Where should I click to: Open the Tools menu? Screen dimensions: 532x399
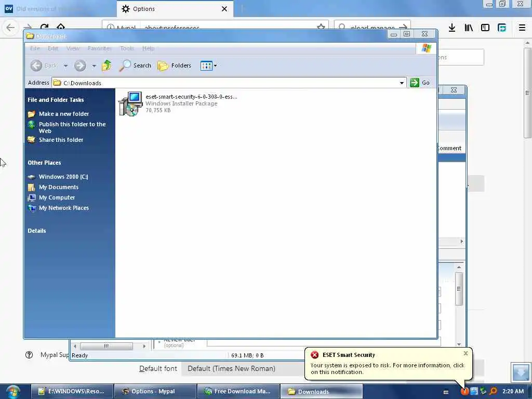(x=127, y=48)
